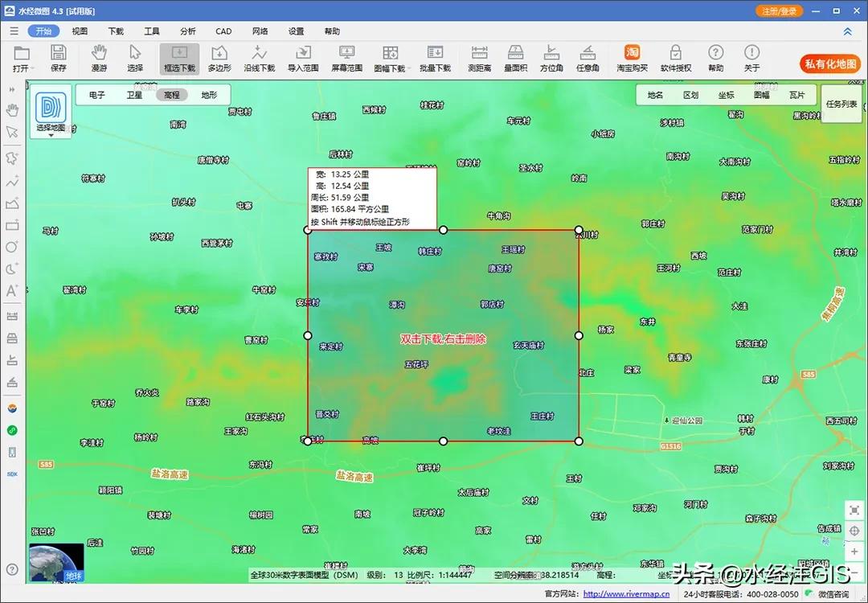The height and width of the screenshot is (603, 868).
Task: Collapse the ribbon with double chevron
Action: (x=848, y=31)
